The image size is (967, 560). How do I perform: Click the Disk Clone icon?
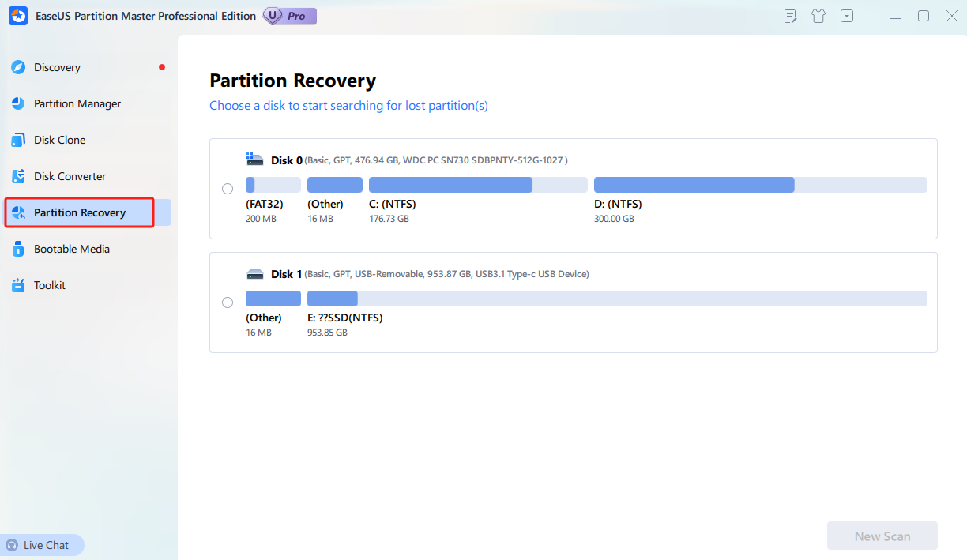point(18,140)
